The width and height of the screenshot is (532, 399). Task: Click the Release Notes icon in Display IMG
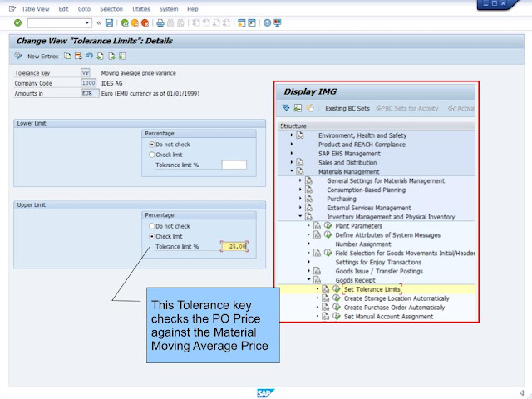310,108
